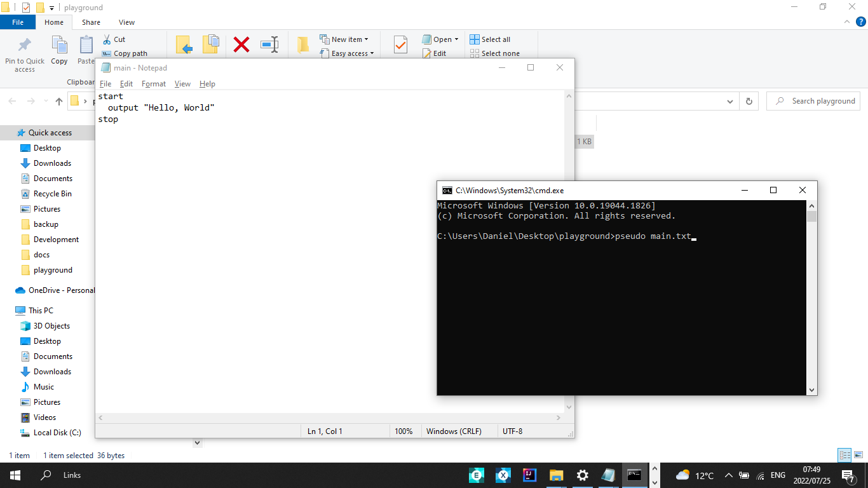Expand address bar history dropdown
868x488 pixels.
coord(729,101)
